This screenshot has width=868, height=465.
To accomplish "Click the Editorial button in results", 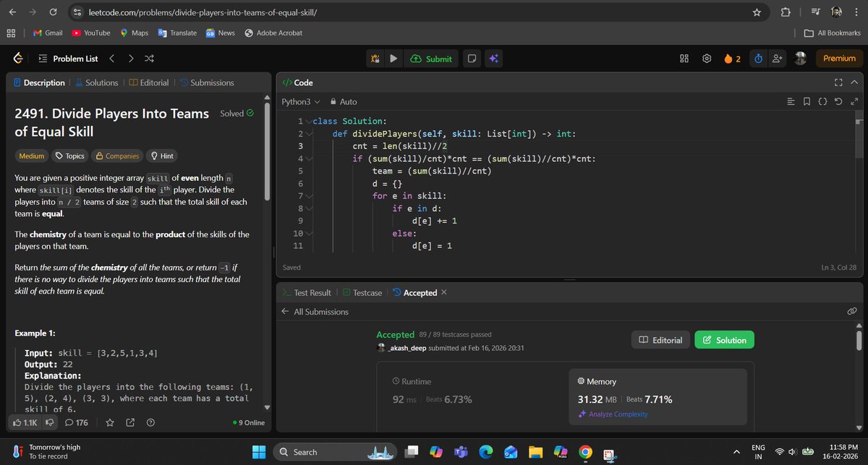I will pyautogui.click(x=660, y=340).
